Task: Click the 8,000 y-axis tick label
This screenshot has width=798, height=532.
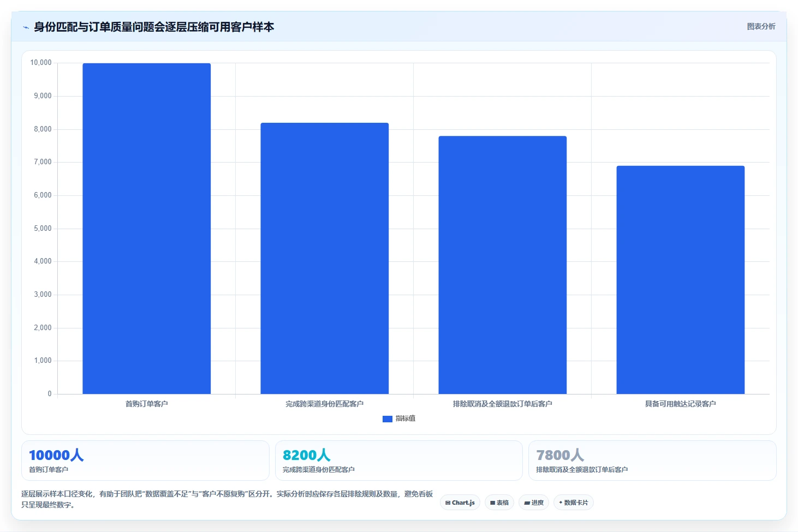Action: [x=43, y=129]
